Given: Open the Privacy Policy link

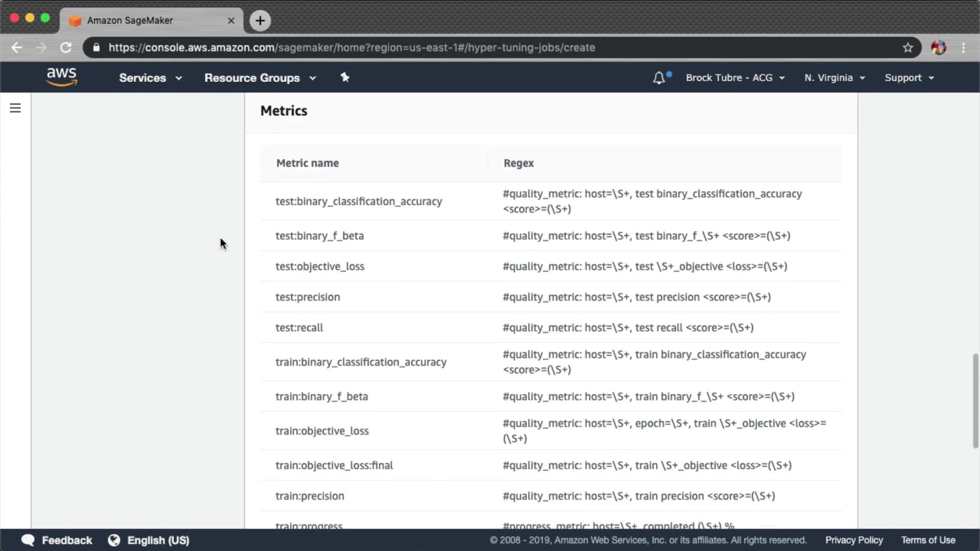Looking at the screenshot, I should (854, 540).
